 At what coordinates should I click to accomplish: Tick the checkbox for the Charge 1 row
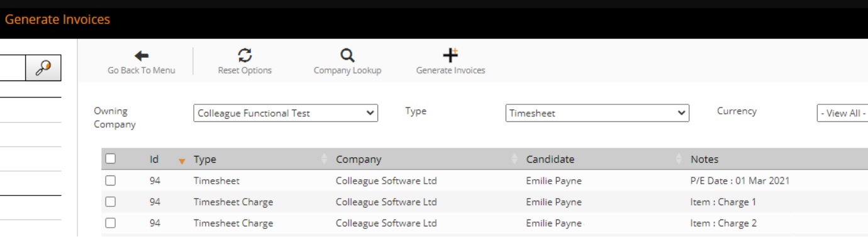point(111,202)
